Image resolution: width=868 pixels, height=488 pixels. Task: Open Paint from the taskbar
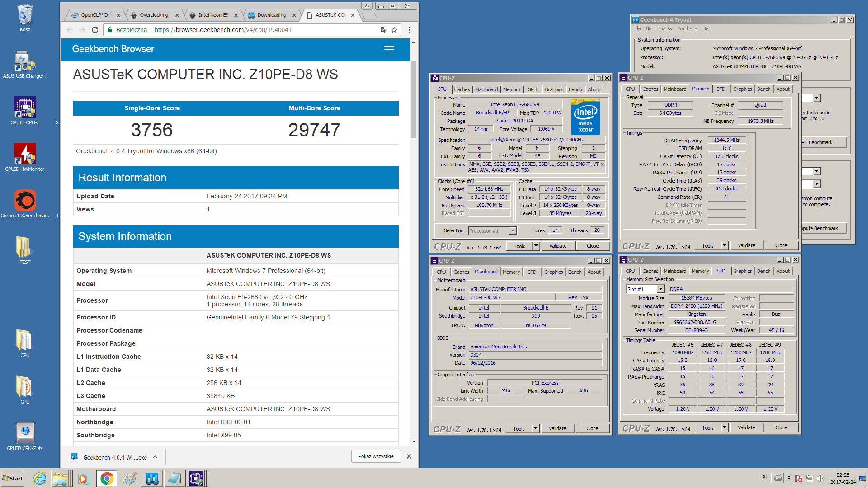[x=129, y=479]
